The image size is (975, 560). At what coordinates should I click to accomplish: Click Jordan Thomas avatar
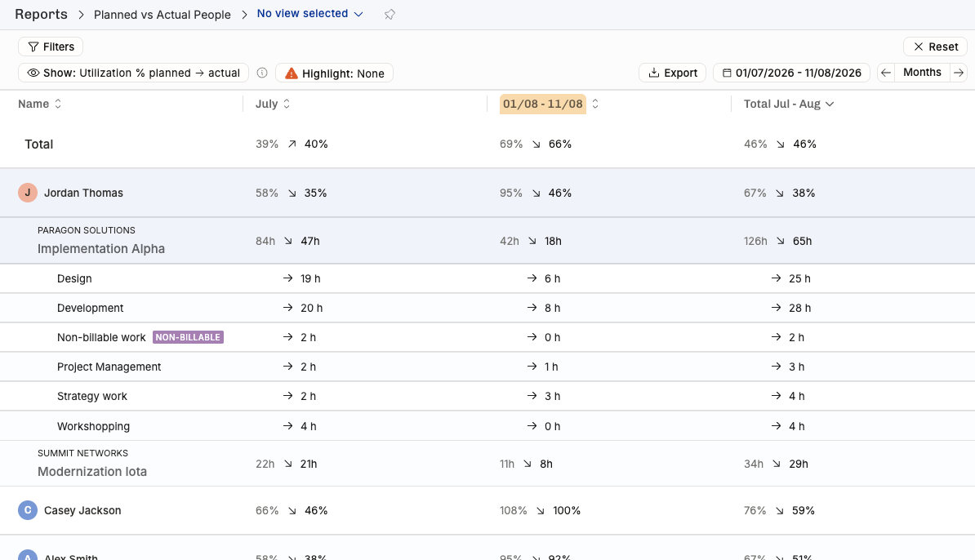(x=28, y=193)
